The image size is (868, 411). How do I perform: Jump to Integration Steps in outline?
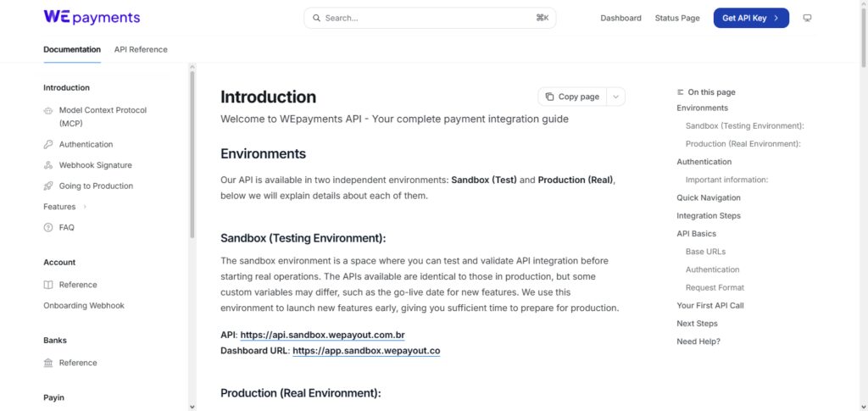click(x=708, y=216)
